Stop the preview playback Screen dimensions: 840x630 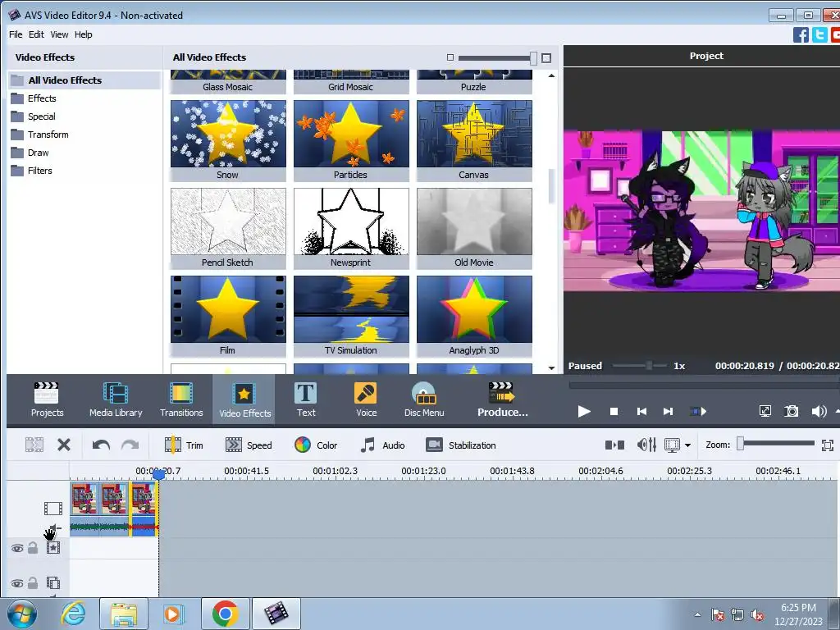click(614, 412)
